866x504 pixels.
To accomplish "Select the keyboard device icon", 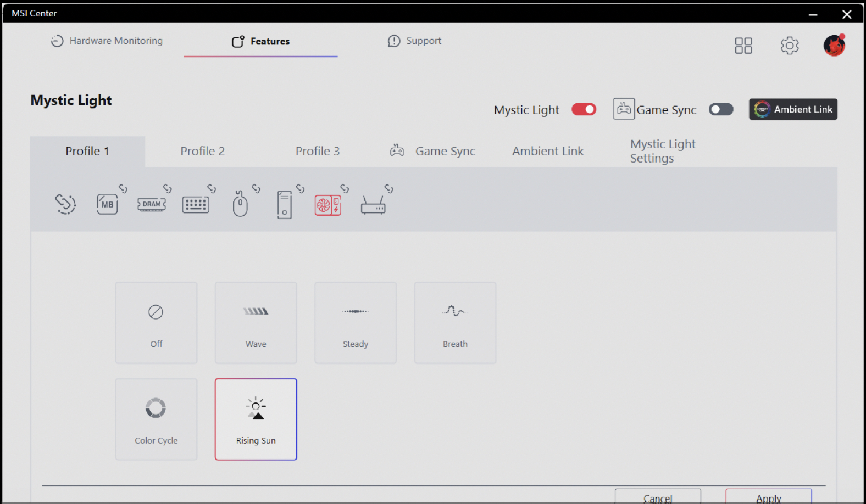I will tap(196, 205).
